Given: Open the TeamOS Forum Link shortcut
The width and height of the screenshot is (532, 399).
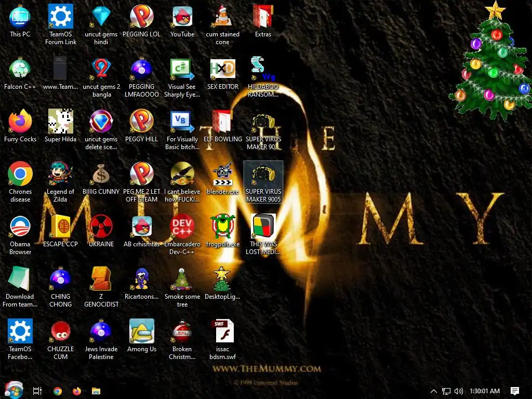Looking at the screenshot, I should click(60, 24).
